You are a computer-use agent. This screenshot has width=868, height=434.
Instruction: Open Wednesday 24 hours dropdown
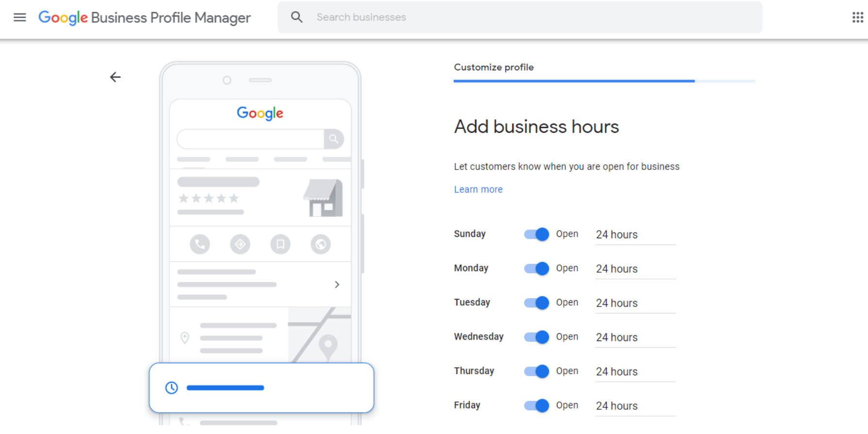(635, 338)
